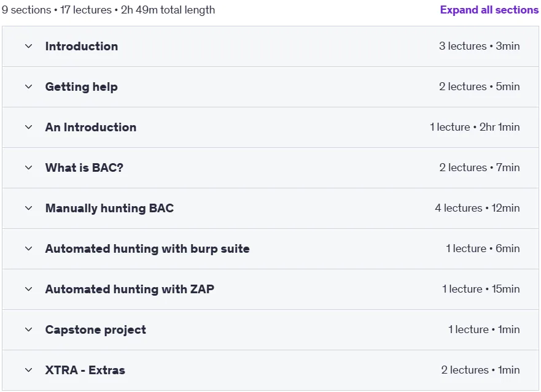
Task: Expand Automated hunting with ZAP chevron
Action: click(x=29, y=289)
